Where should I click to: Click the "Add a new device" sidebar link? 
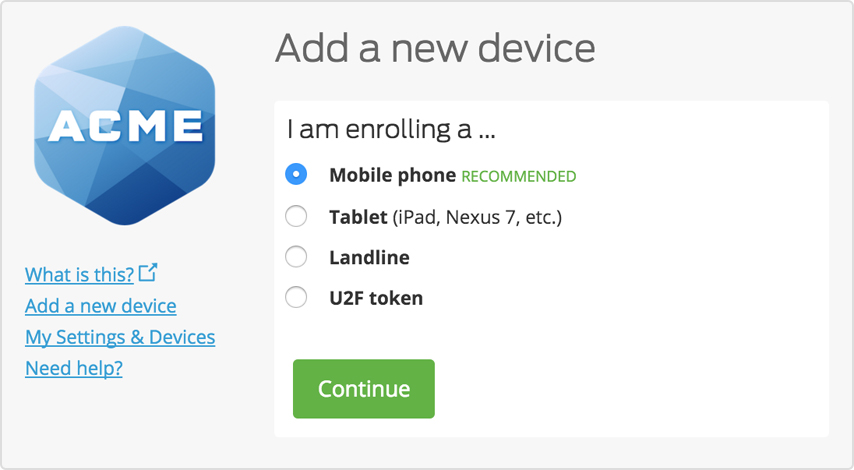100,306
